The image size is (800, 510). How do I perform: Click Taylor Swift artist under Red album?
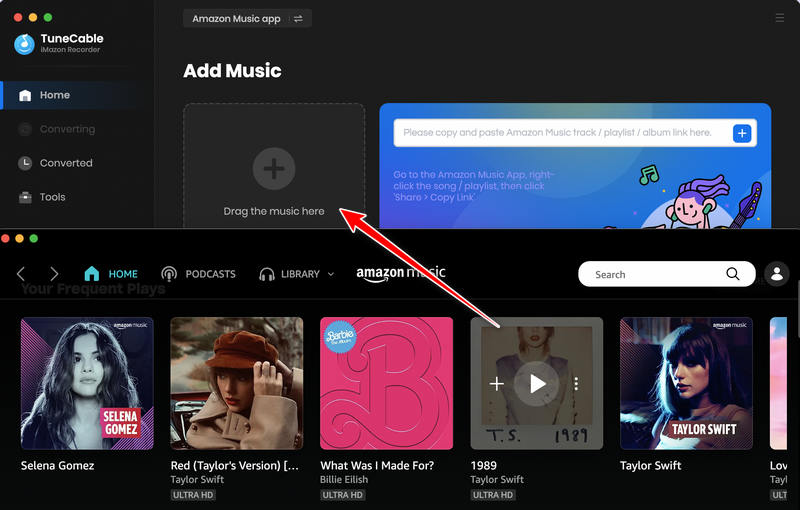pos(197,480)
